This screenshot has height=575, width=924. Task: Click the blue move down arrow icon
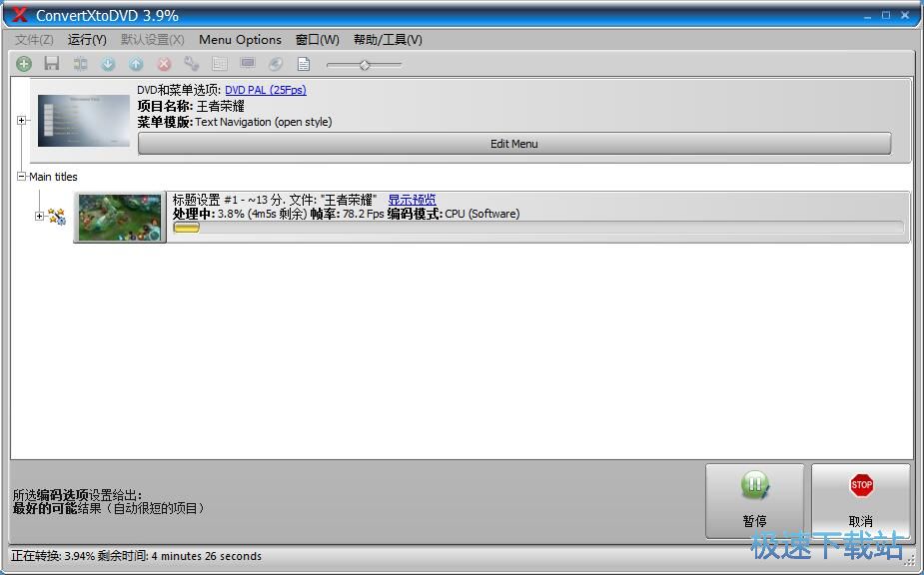pos(108,64)
